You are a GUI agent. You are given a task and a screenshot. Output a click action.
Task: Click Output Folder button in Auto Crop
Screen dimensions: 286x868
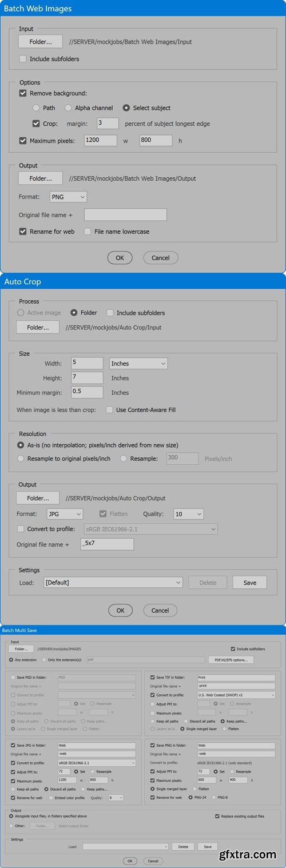[x=38, y=498]
